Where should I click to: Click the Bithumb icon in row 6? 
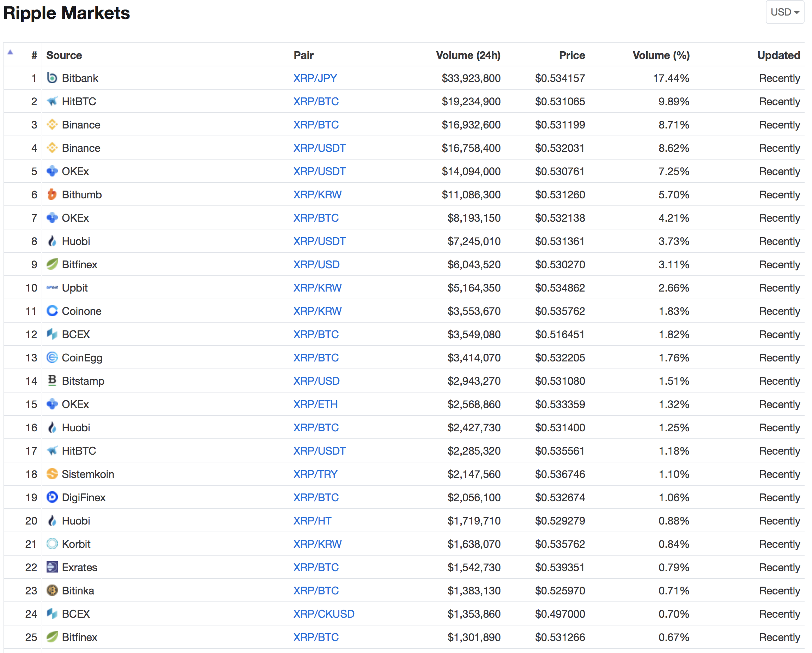(x=52, y=194)
